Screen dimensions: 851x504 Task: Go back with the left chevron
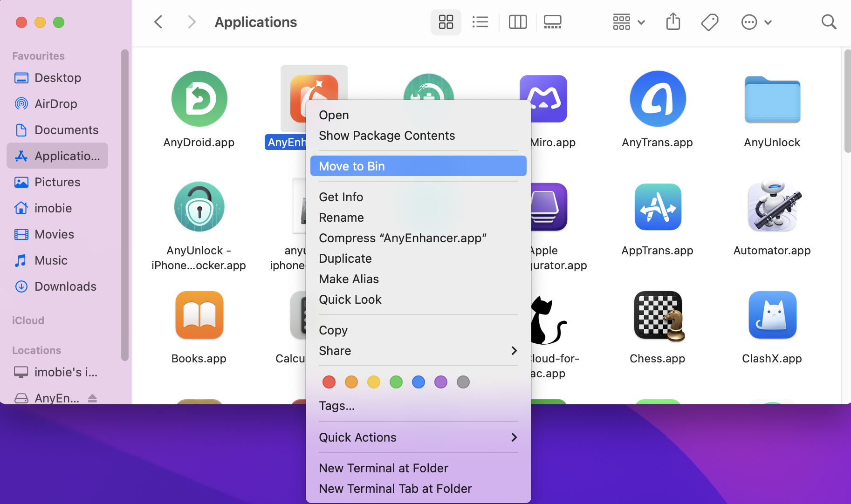tap(158, 22)
